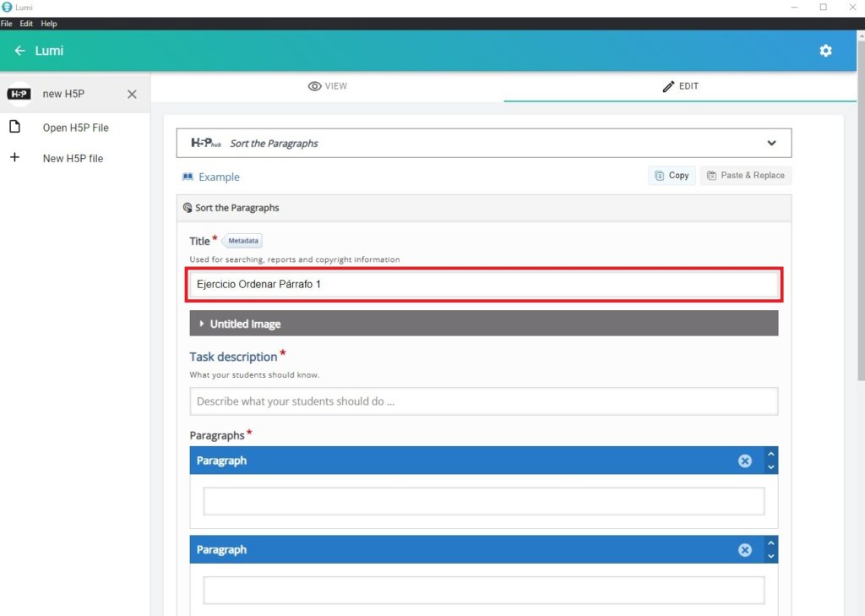Move the second Paragraph up with arrow
This screenshot has width=865, height=616.
(x=770, y=542)
